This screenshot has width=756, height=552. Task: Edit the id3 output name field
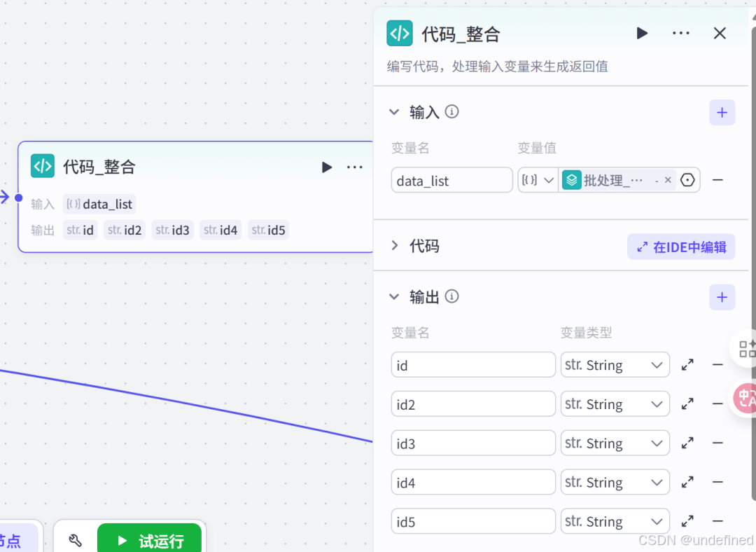tap(473, 443)
